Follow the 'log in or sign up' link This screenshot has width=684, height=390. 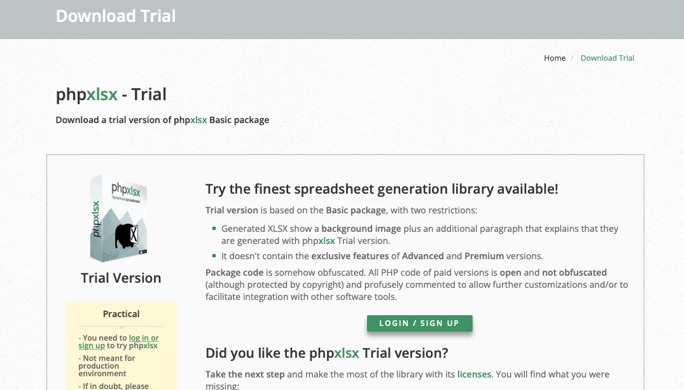[x=118, y=342]
